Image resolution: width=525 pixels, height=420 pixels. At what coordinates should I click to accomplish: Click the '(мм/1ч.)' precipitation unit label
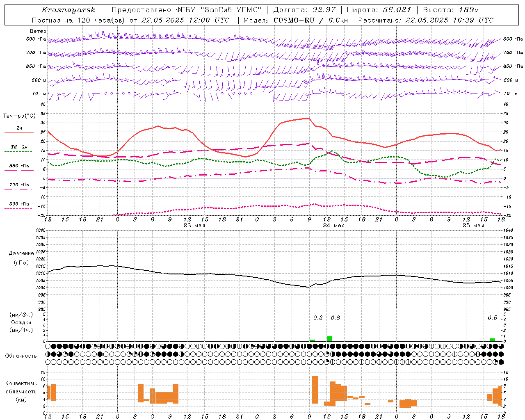21,330
